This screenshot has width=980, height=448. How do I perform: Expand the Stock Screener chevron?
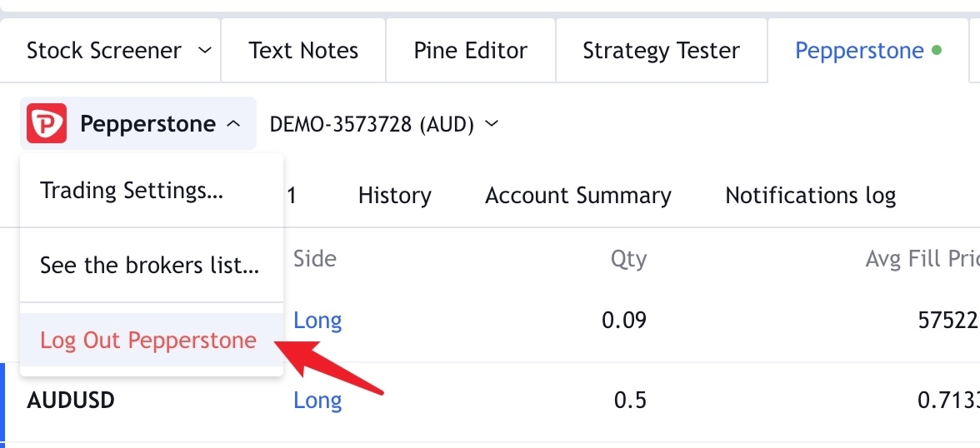(x=204, y=51)
